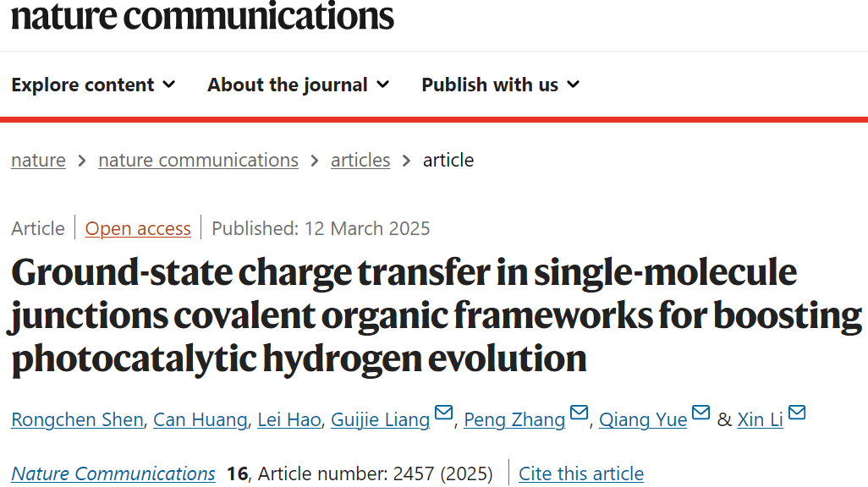Open author Rongchen Shen's link
This screenshot has width=868, height=487.
tap(78, 419)
